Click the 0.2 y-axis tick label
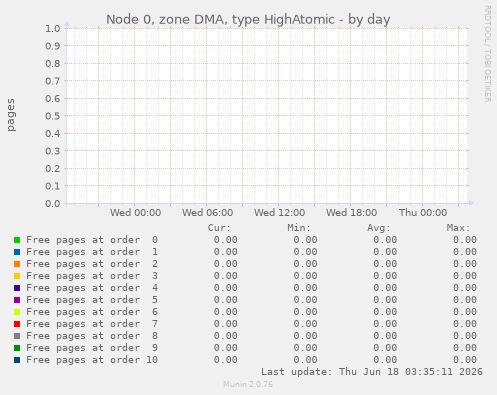 (x=53, y=168)
